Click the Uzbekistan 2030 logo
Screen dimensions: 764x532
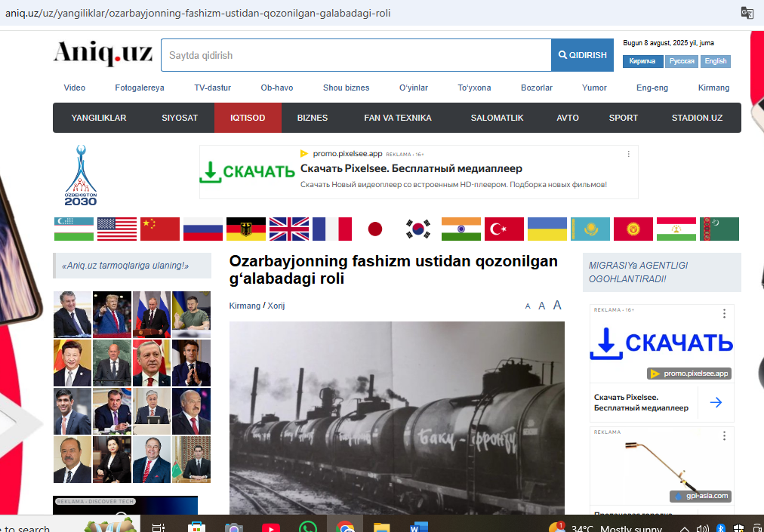[x=80, y=175]
